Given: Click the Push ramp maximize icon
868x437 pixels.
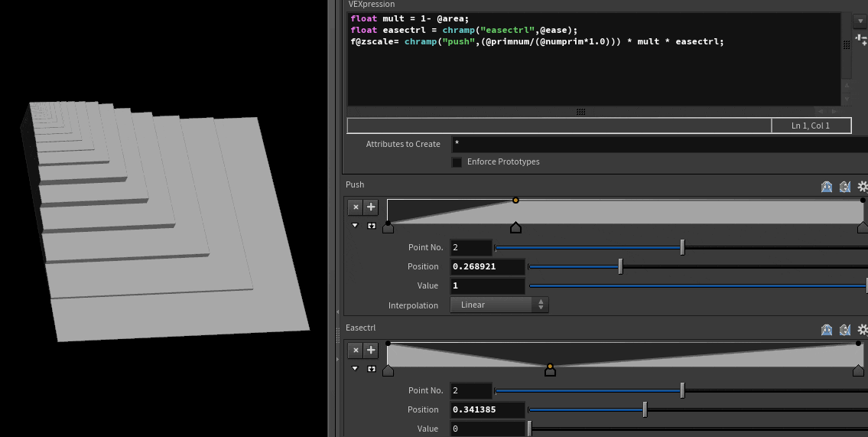Looking at the screenshot, I should coord(372,226).
